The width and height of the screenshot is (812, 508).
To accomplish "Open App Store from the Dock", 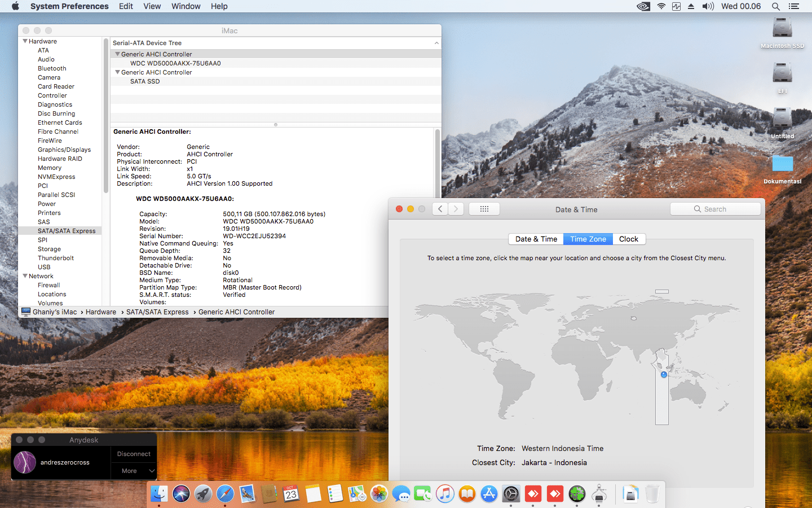I will (489, 494).
